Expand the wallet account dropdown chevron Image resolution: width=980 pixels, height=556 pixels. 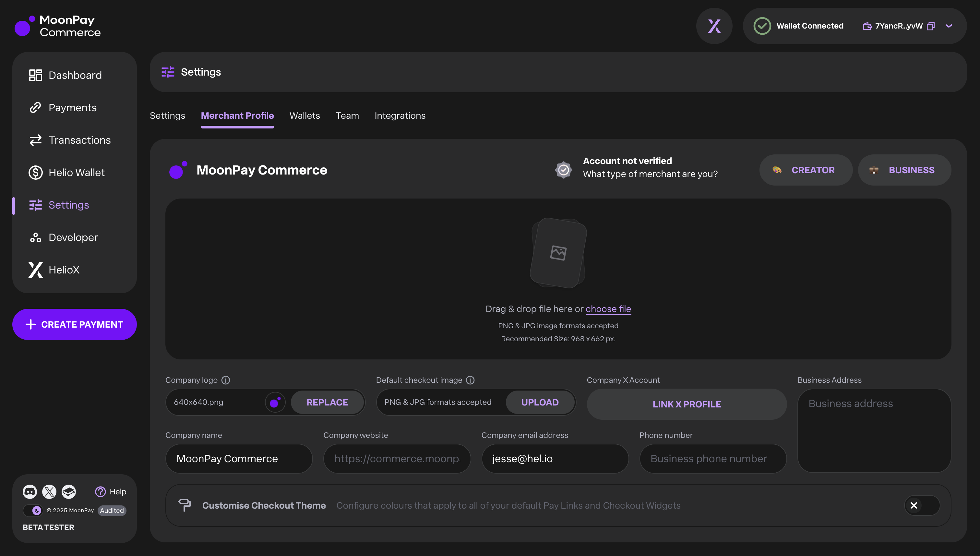[949, 26]
